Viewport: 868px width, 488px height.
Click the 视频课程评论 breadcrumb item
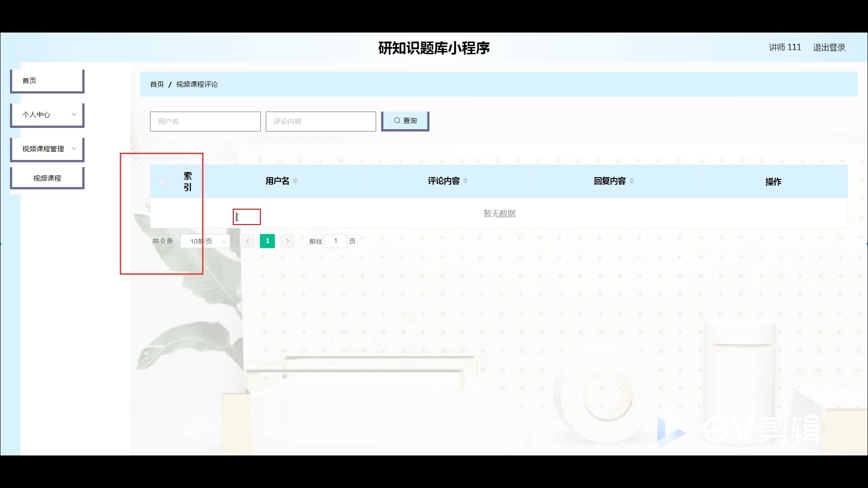pyautogui.click(x=197, y=84)
